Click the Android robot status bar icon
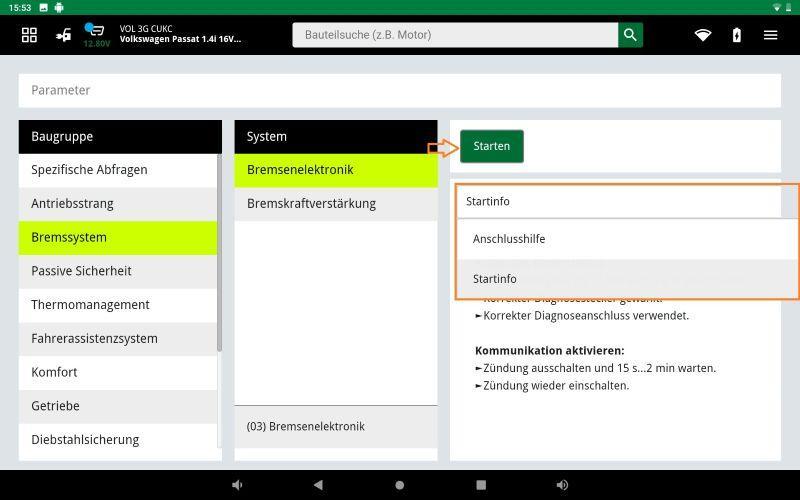The width and height of the screenshot is (800, 500). click(x=59, y=7)
